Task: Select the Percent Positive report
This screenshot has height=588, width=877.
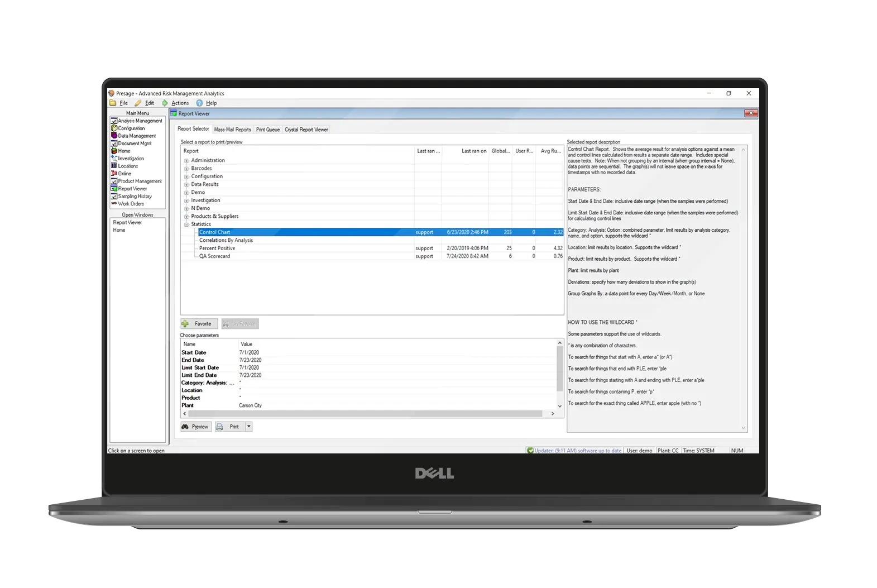Action: [x=217, y=248]
